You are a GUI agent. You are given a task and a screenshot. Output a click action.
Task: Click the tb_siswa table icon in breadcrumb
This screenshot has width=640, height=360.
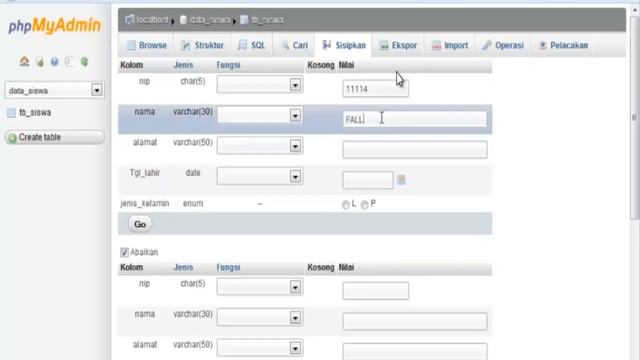tap(244, 20)
